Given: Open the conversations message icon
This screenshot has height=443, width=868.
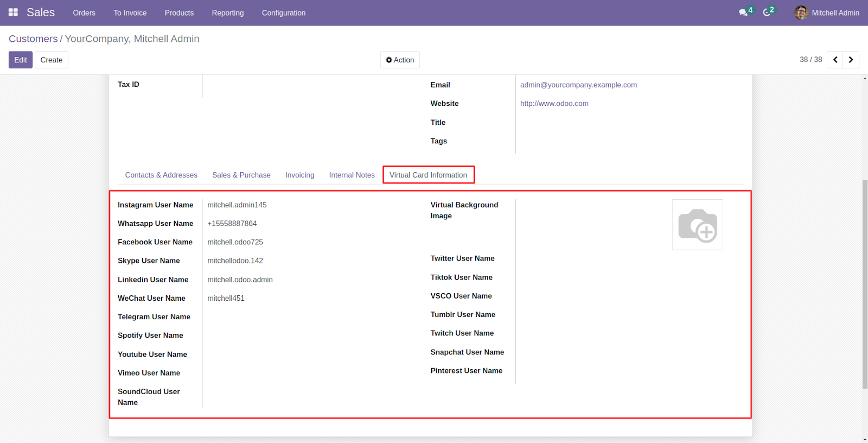Looking at the screenshot, I should 743,12.
